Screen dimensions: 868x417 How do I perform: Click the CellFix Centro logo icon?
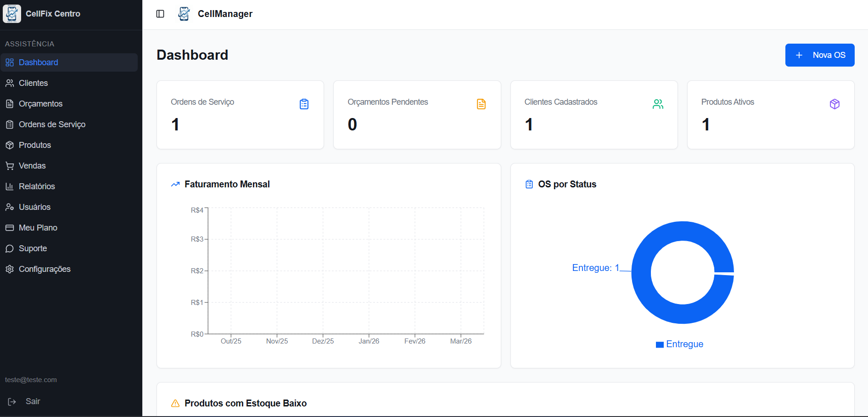coord(12,14)
